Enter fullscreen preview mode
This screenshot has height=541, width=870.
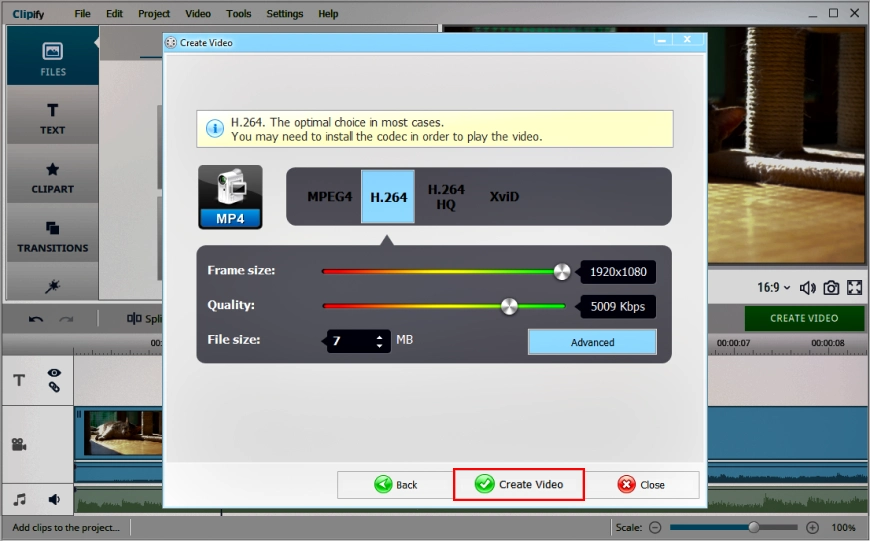coord(854,287)
